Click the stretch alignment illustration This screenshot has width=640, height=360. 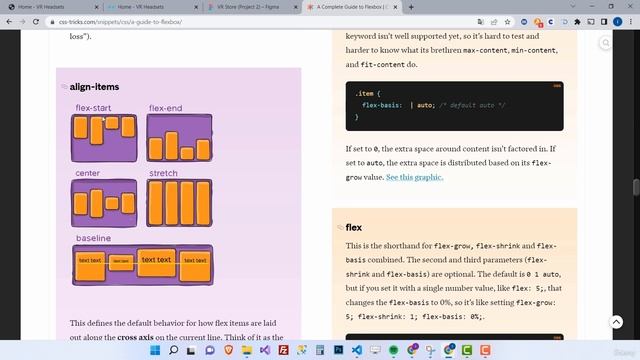179,203
